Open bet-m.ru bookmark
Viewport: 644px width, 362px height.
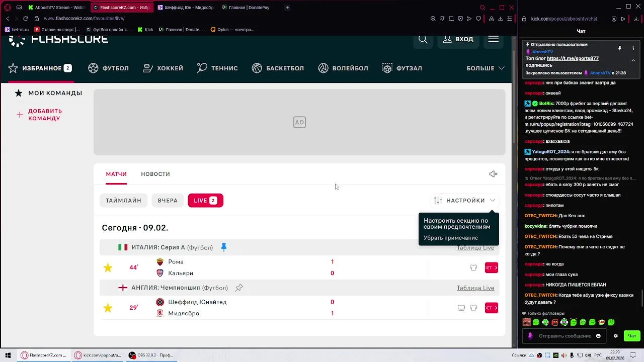17,30
